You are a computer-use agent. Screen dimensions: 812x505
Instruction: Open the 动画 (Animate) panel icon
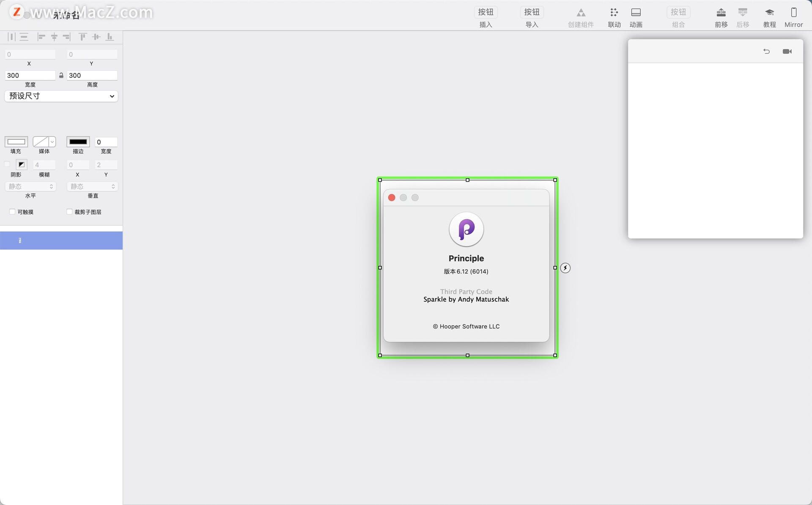click(636, 13)
